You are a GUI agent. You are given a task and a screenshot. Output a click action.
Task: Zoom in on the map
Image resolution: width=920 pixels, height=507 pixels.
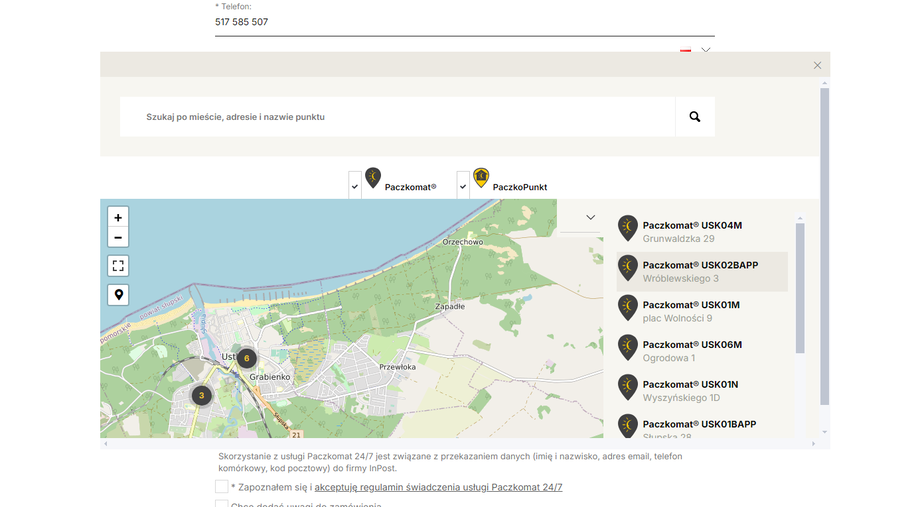[118, 217]
